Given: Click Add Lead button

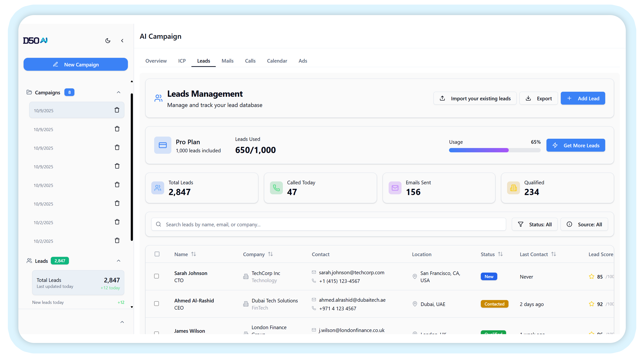Looking at the screenshot, I should point(582,98).
